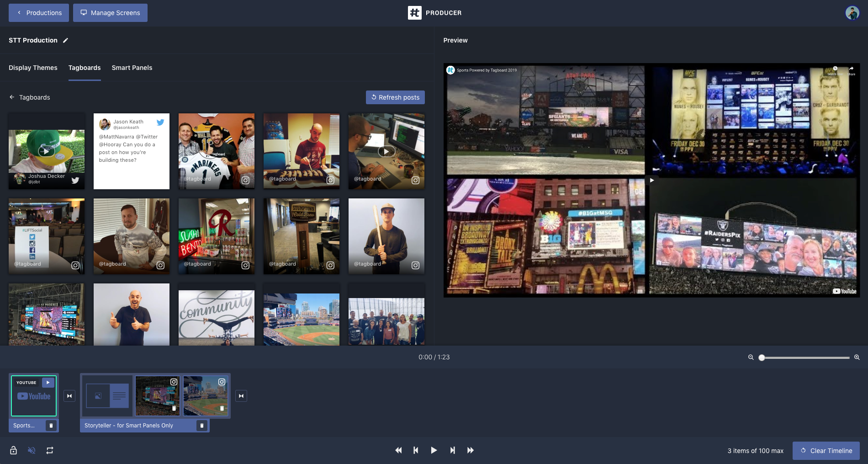Select the man holding baseball bat post
868x464 pixels.
(386, 236)
